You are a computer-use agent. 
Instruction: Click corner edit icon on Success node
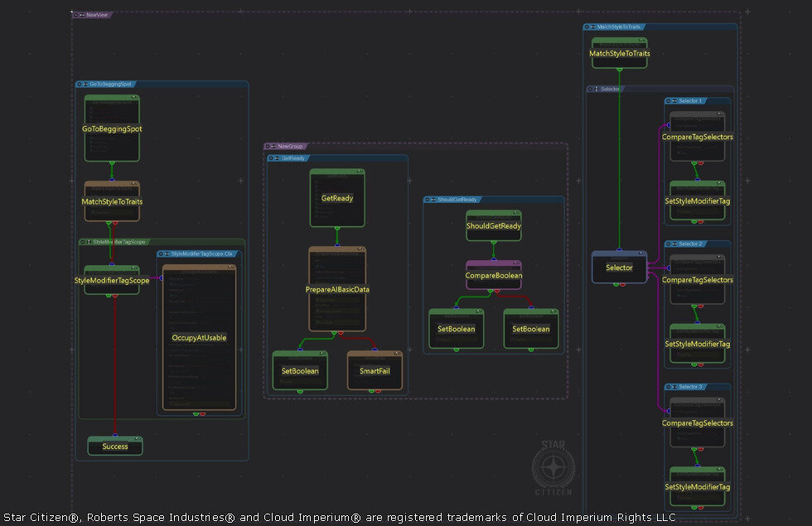pos(138,439)
